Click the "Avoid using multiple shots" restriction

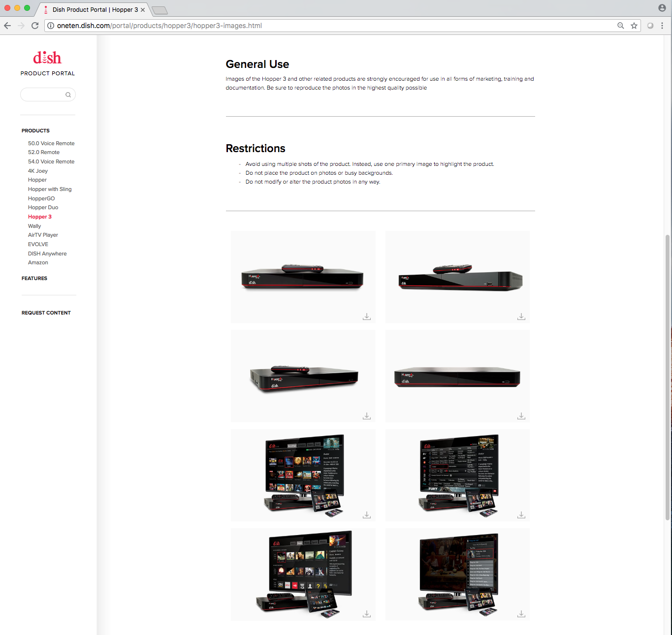370,164
